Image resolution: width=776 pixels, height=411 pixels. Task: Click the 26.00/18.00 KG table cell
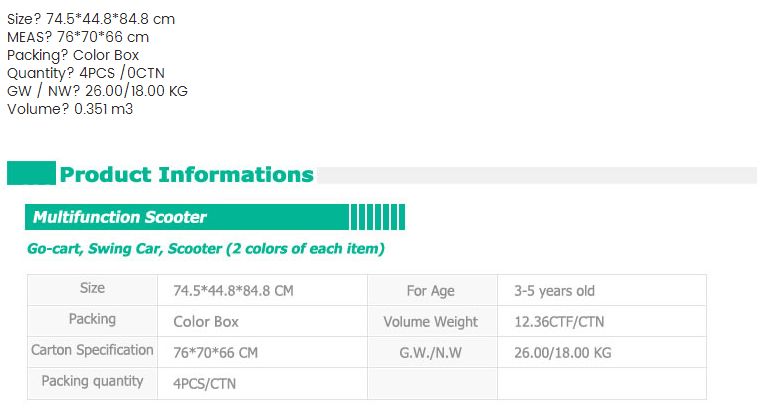[x=602, y=352]
